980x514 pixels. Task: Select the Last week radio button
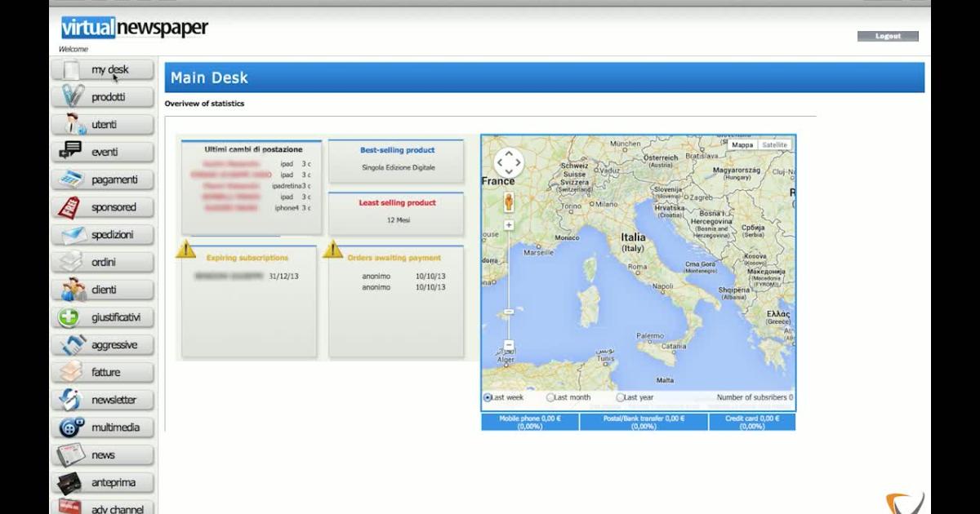(x=488, y=397)
